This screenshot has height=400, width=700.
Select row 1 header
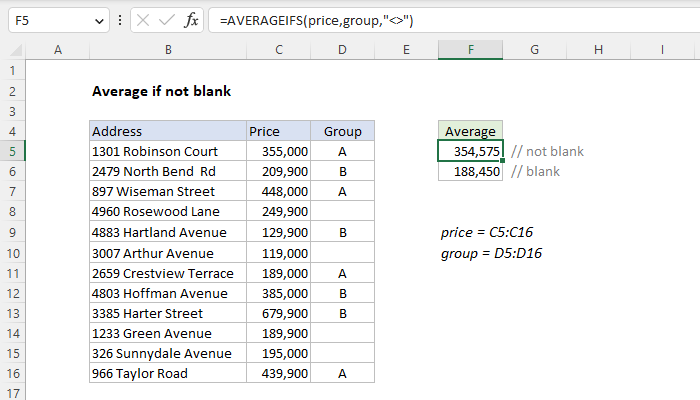tap(12, 71)
